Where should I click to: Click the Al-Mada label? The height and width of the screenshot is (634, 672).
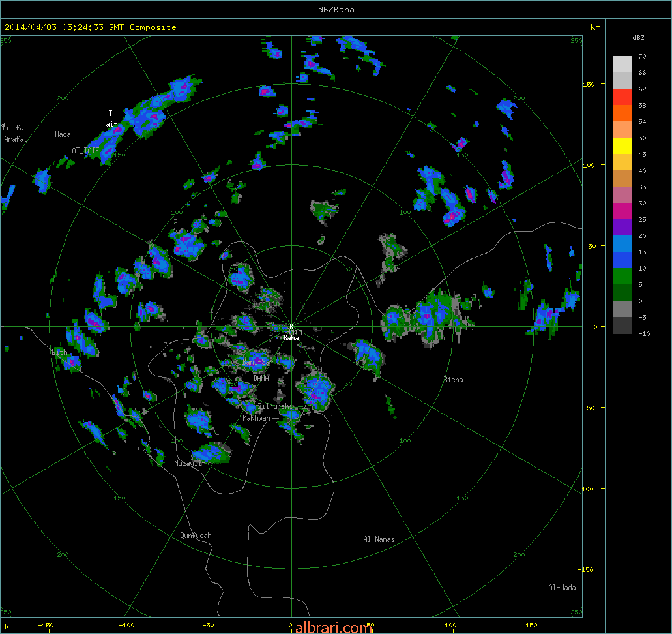pyautogui.click(x=562, y=588)
